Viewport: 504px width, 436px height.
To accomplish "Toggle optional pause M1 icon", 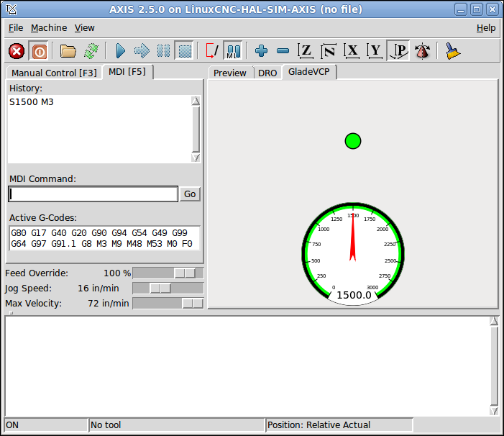I will click(233, 51).
